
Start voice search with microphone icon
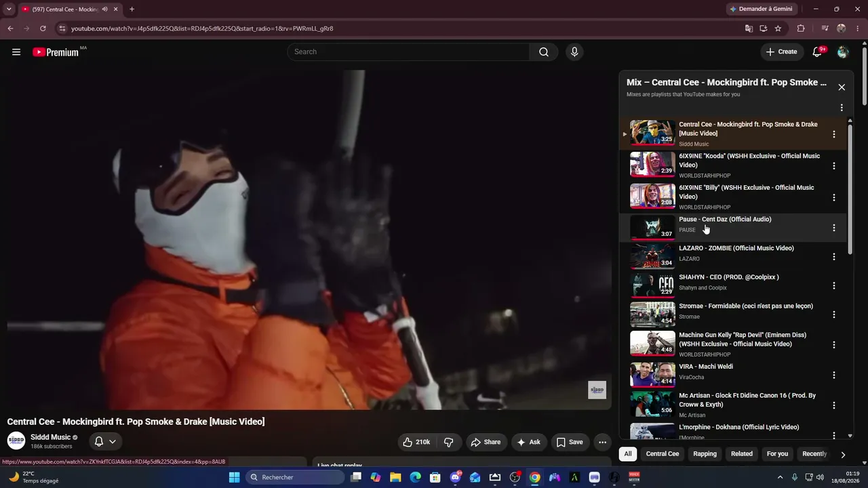574,52
